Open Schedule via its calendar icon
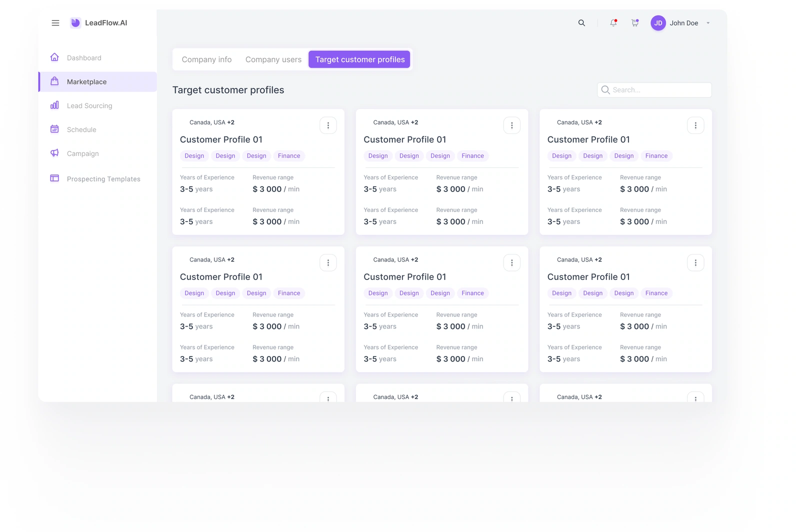This screenshot has height=532, width=800. [x=54, y=129]
